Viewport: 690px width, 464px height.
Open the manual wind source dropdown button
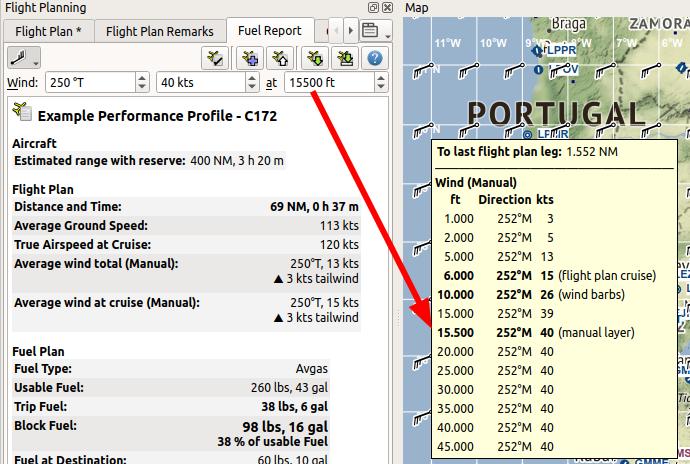tap(24, 58)
